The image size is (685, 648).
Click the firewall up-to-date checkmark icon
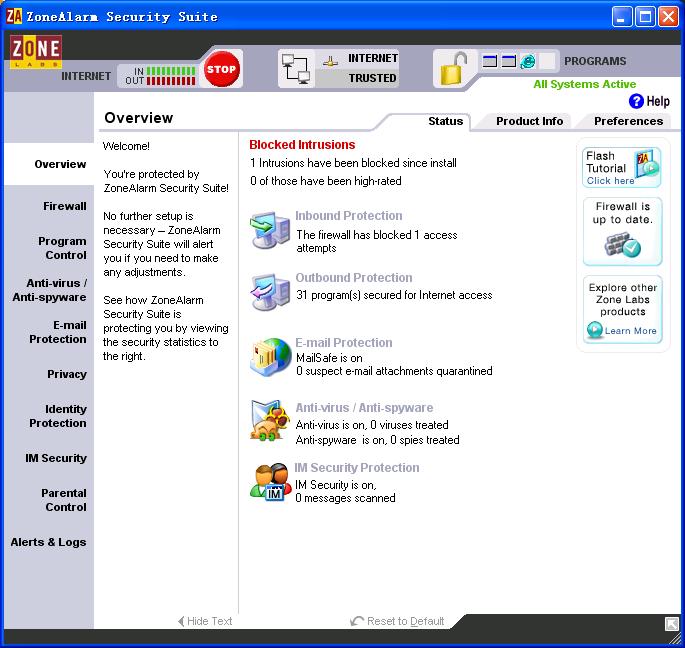pyautogui.click(x=623, y=245)
